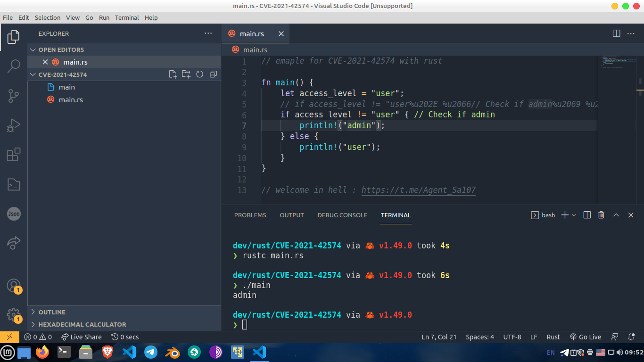
Task: Open the Search view in activity bar
Action: 14,66
